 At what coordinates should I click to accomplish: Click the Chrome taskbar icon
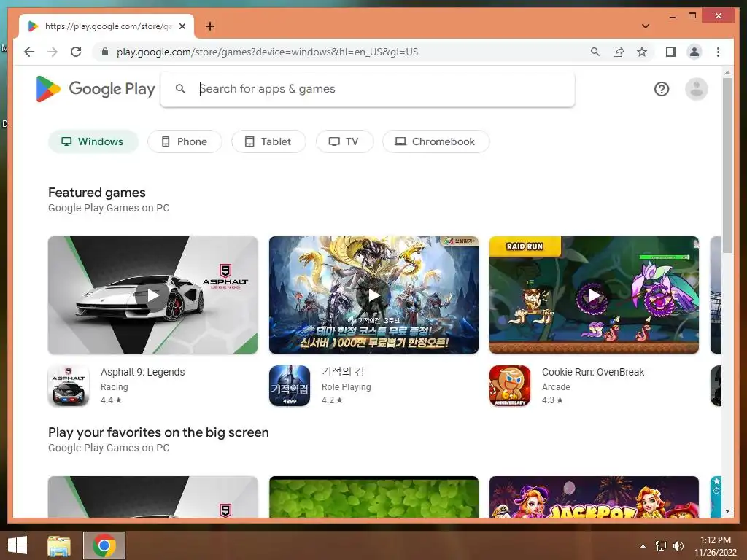[x=104, y=545]
